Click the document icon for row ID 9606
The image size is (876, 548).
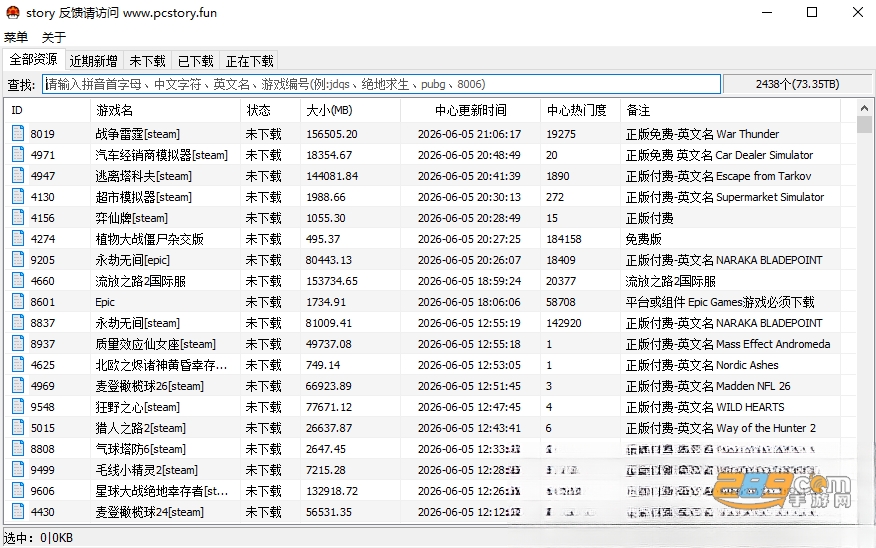(18, 491)
